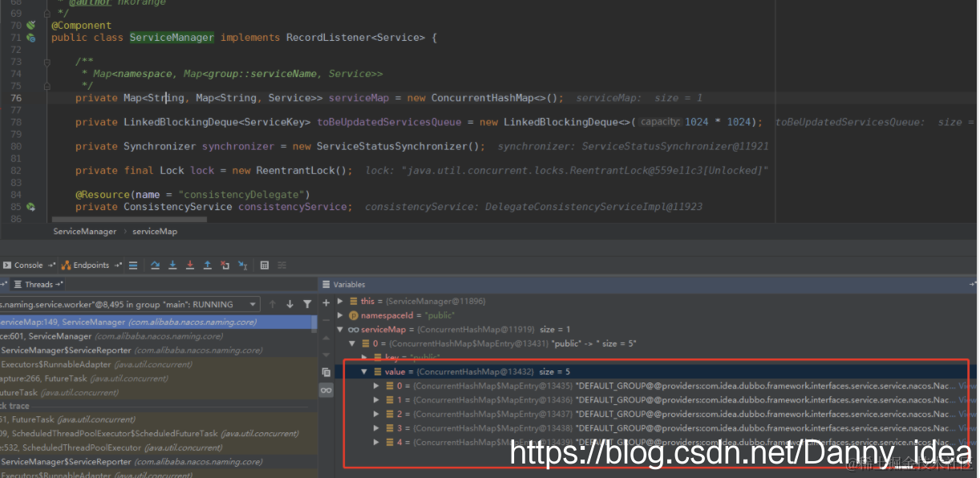Expand MapEntry@13438 entry 3

pos(377,428)
